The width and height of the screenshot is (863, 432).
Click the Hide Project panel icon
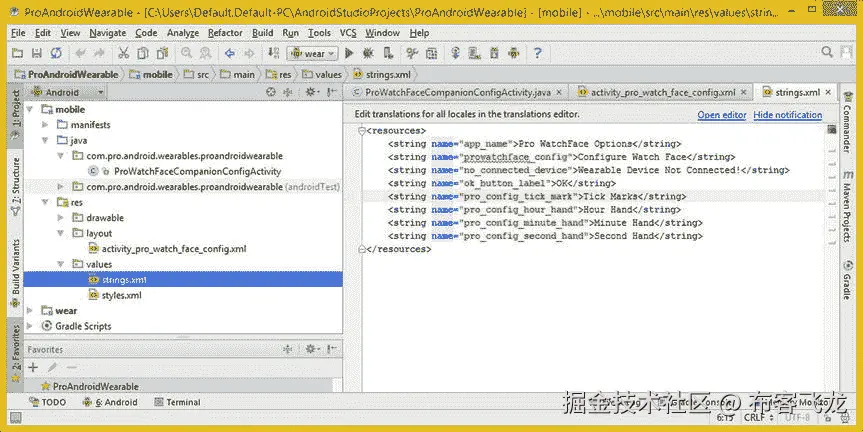click(x=332, y=92)
